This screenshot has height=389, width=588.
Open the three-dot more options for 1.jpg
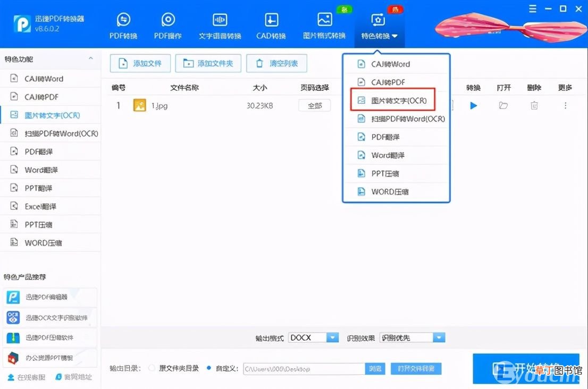click(x=565, y=106)
